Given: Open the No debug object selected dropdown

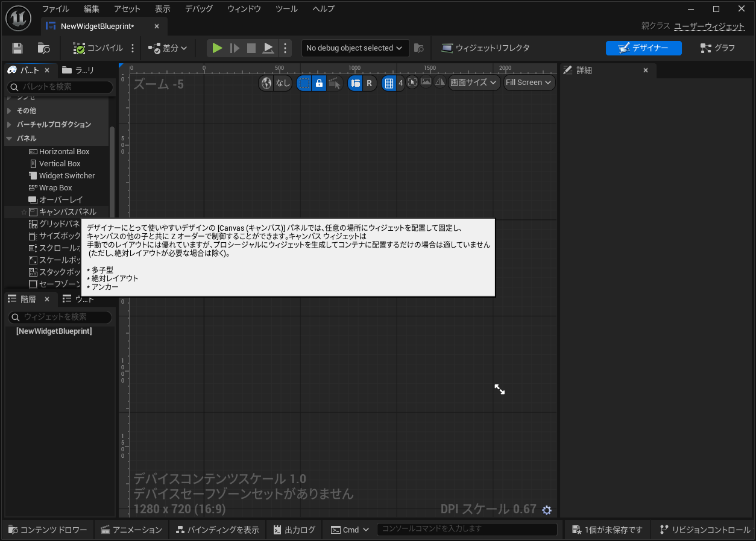Looking at the screenshot, I should click(355, 48).
